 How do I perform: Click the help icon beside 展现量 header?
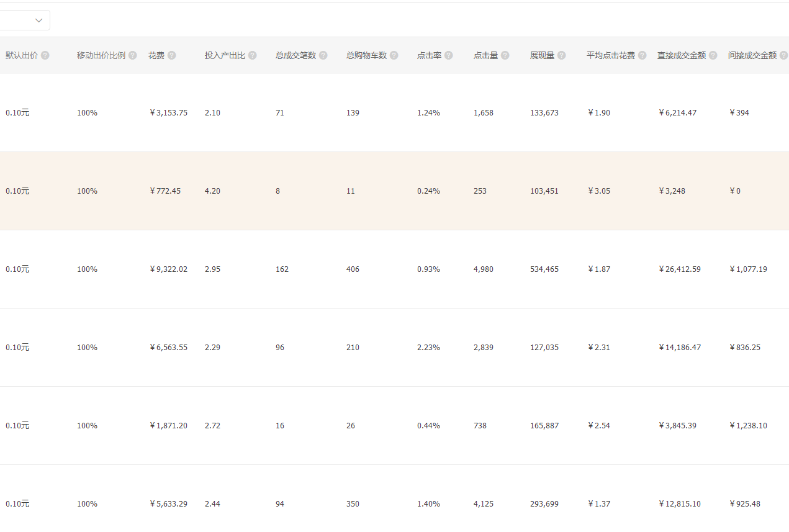(x=563, y=55)
